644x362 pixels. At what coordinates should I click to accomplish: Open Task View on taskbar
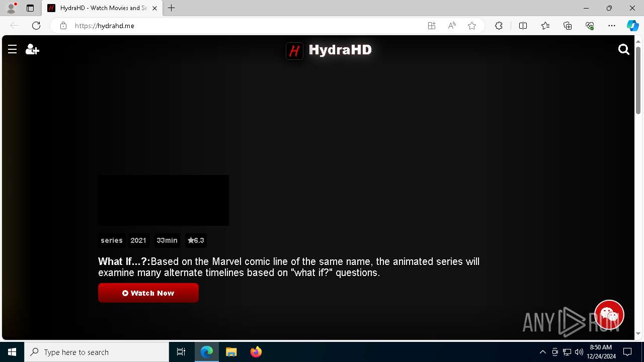(x=181, y=352)
